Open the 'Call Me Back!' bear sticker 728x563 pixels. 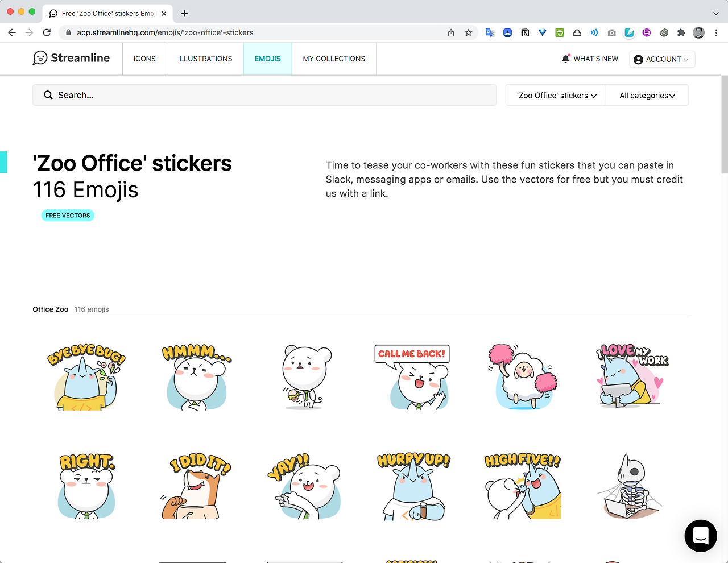[x=412, y=377]
